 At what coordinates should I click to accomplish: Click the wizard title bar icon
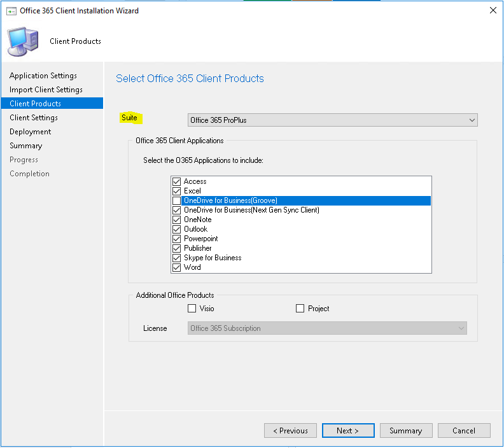tap(11, 11)
